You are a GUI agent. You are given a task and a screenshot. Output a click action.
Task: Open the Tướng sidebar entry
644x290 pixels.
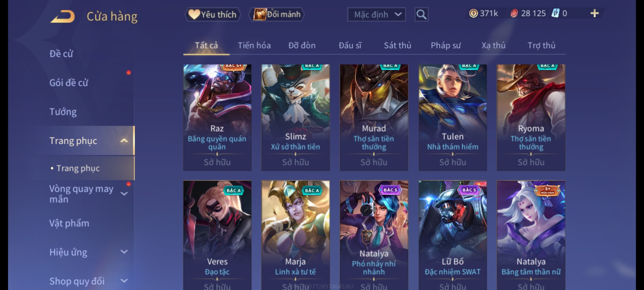(63, 111)
